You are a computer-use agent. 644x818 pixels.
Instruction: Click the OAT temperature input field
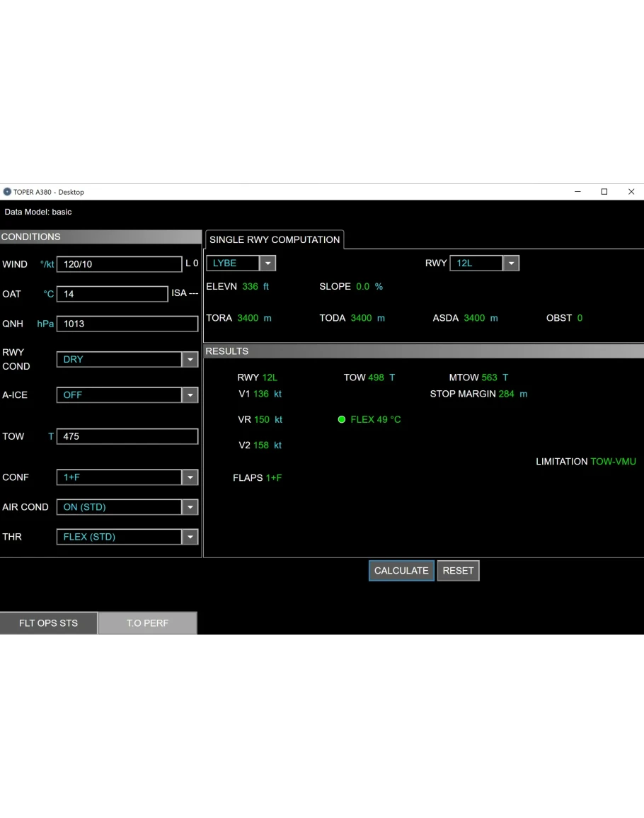click(x=112, y=294)
